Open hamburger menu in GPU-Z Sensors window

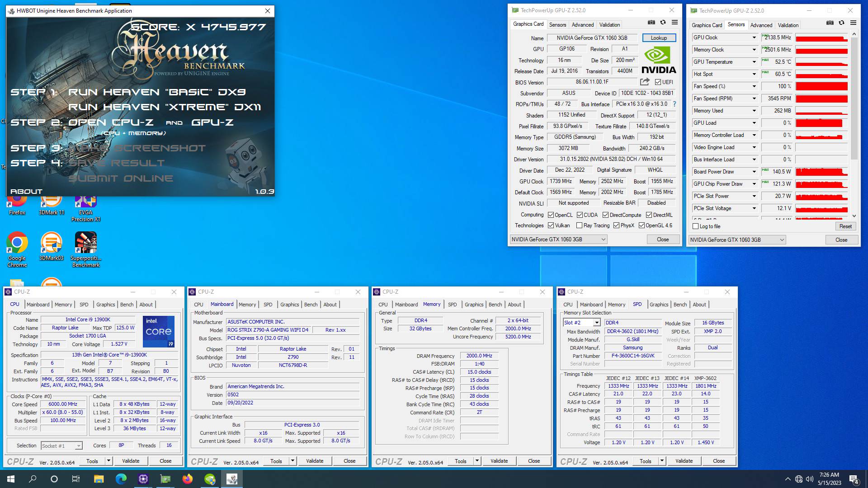[853, 23]
